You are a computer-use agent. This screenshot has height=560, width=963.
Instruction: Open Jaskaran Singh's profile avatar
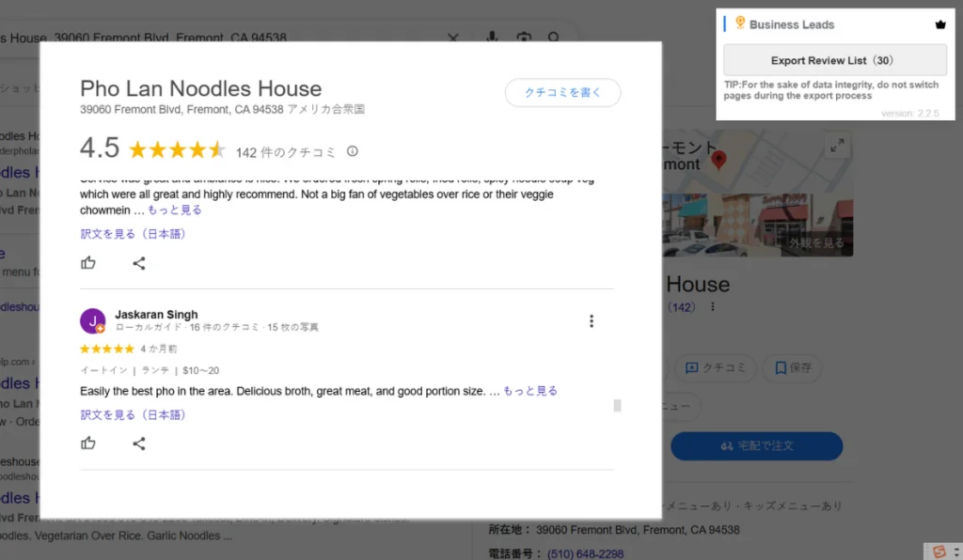(x=93, y=320)
